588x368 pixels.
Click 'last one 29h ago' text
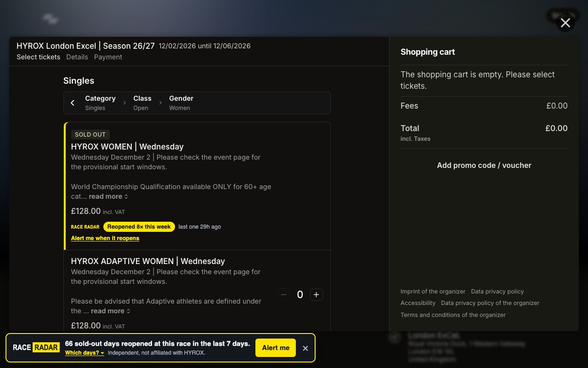[x=200, y=227]
